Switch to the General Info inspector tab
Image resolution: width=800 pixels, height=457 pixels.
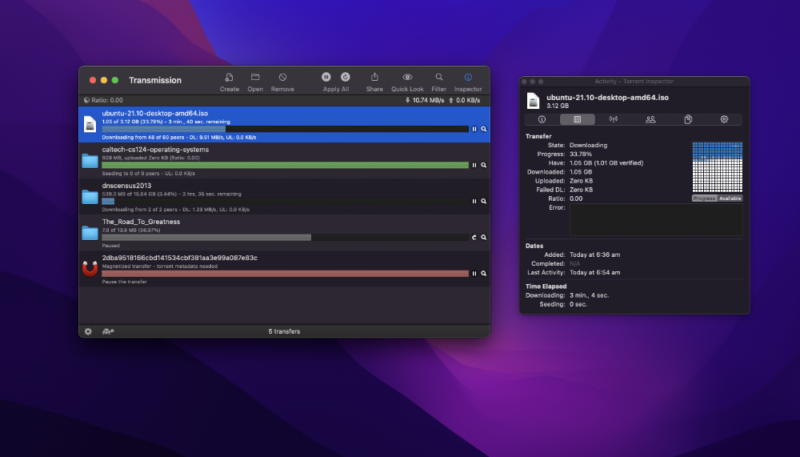pos(542,119)
